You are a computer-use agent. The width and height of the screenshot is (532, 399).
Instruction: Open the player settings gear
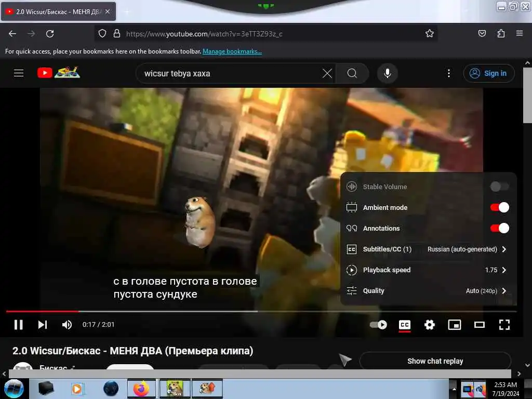coord(430,325)
